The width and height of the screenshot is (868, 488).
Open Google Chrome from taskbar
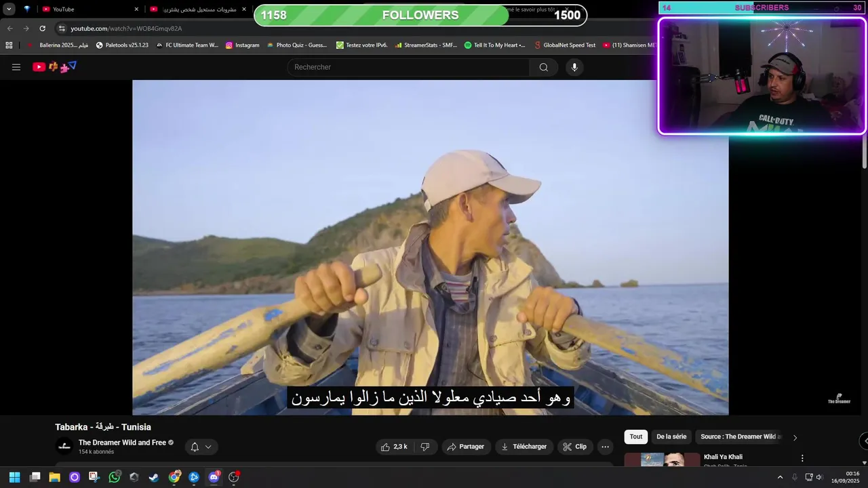(174, 477)
